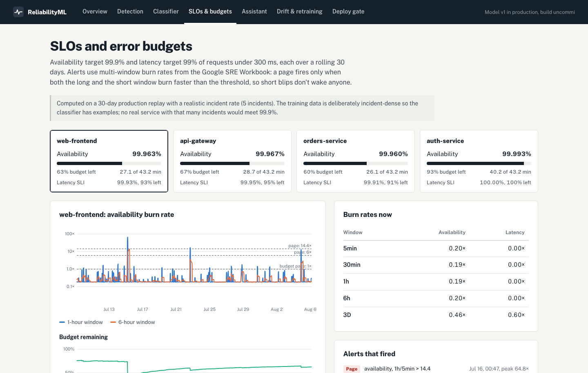Screen dimensions: 588x373
Task: Click the Aug 2 axis label
Action: (276, 309)
